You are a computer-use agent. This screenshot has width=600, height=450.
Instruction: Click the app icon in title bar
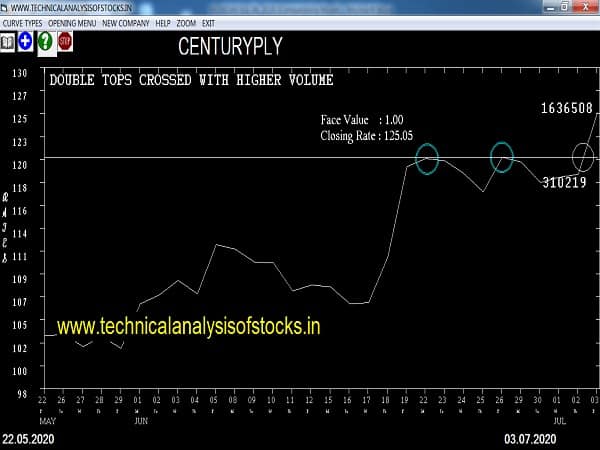pyautogui.click(x=5, y=7)
